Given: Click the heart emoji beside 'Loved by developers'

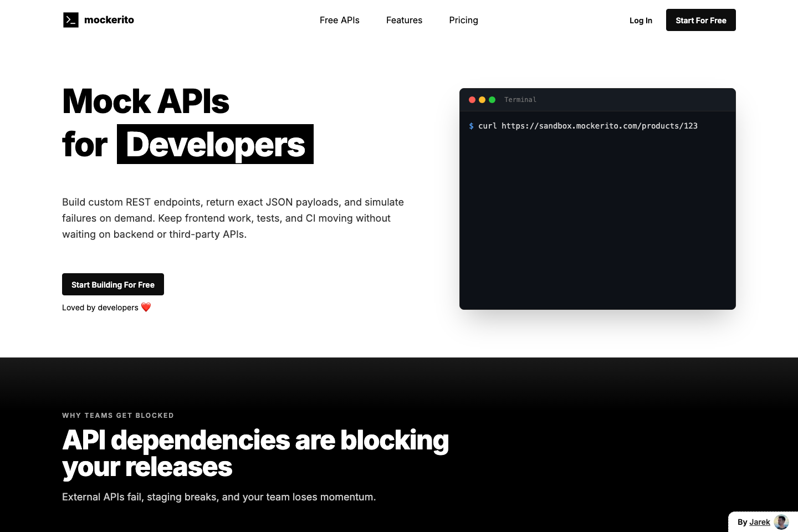Looking at the screenshot, I should 146,307.
